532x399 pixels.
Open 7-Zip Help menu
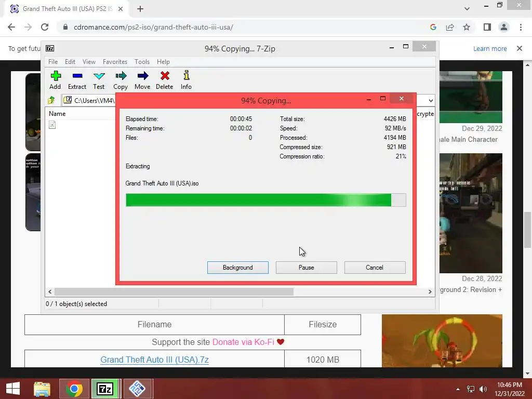pos(163,62)
